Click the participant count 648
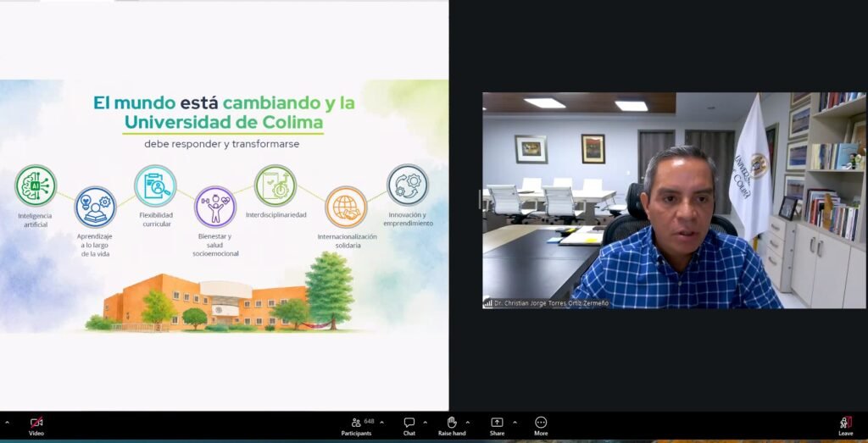Viewport: 868px width, 443px height. (370, 421)
